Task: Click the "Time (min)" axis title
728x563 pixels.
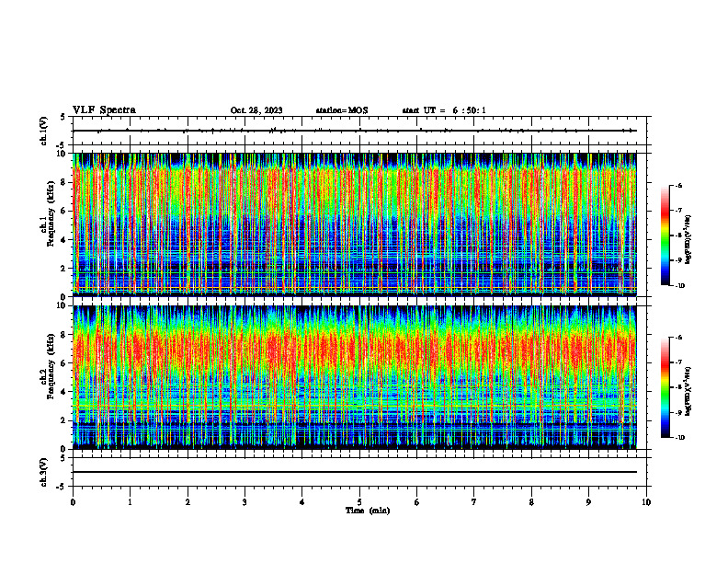Action: click(x=368, y=511)
